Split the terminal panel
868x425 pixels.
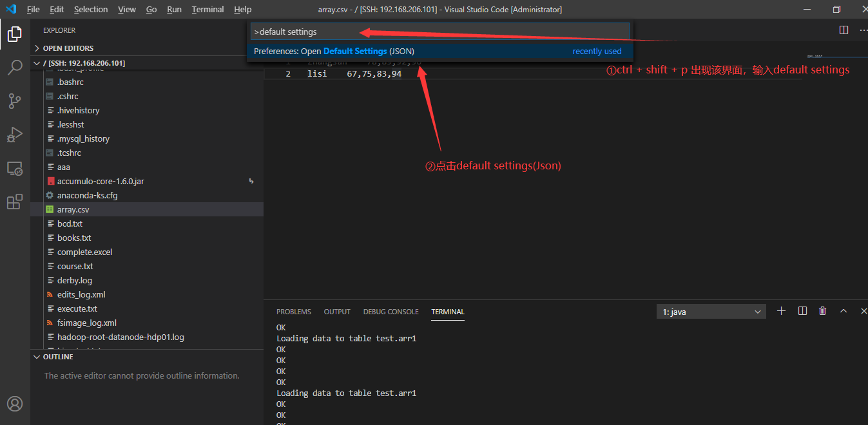coord(802,310)
